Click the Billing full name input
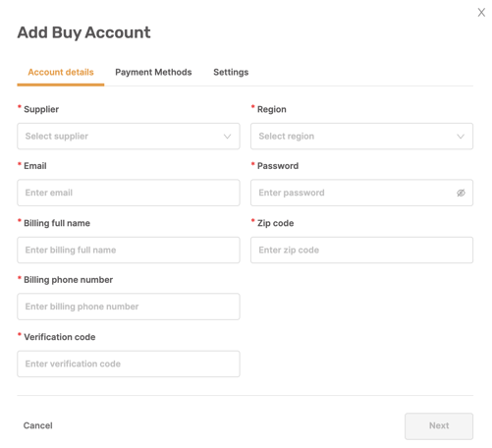492x448 pixels. (x=129, y=250)
